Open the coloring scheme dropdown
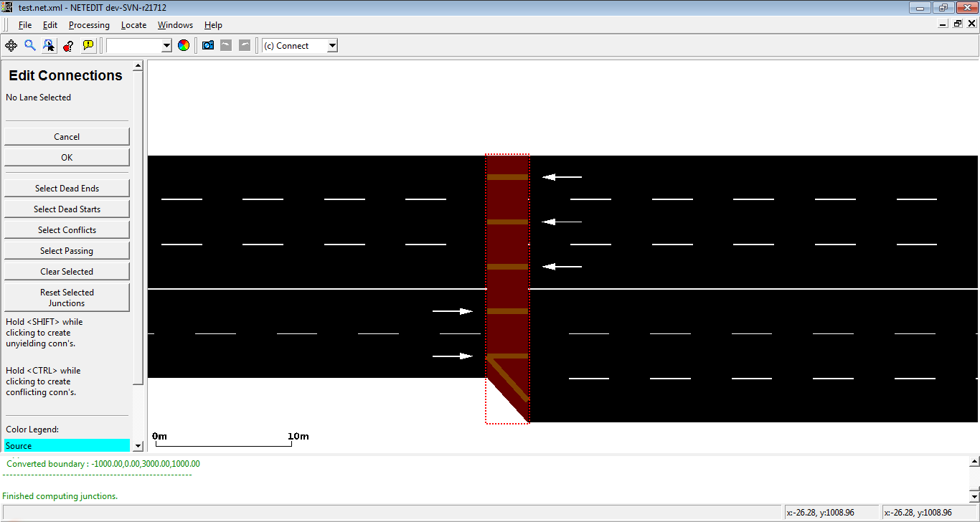This screenshot has width=980, height=522. pyautogui.click(x=139, y=45)
